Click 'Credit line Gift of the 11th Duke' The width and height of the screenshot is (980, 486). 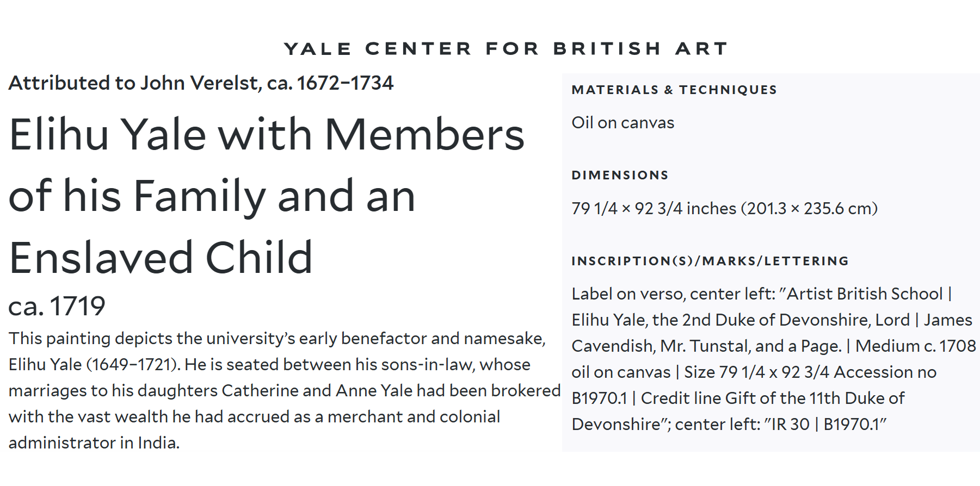pyautogui.click(x=773, y=398)
